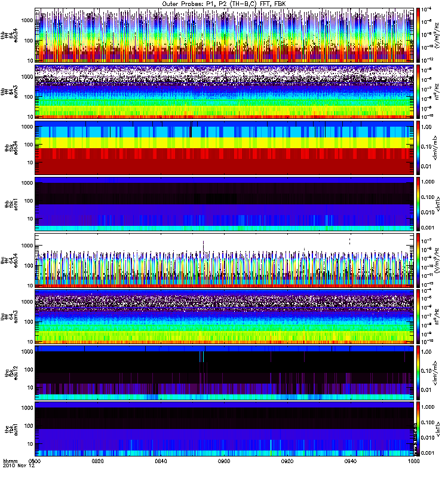This screenshot has width=448, height=478.
Task: Select the thb scm3 FFT spectrogram panel
Action: 224,91
